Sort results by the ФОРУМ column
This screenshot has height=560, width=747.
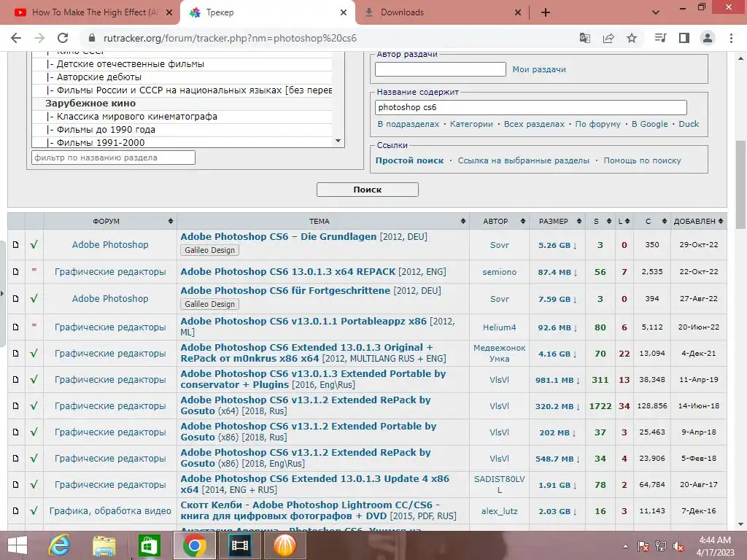coord(110,221)
